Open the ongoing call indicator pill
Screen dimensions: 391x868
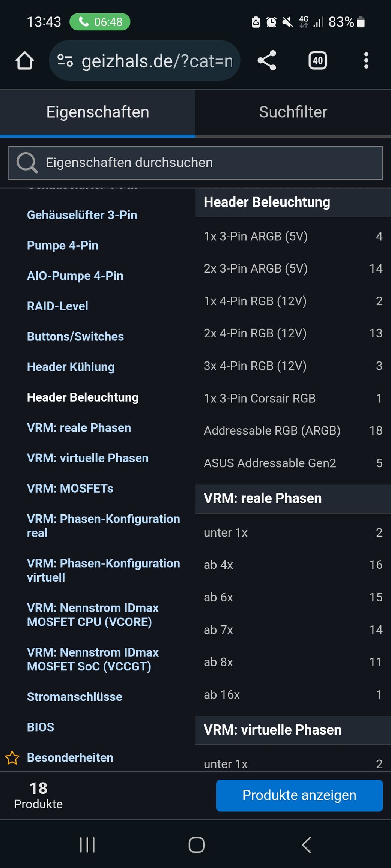coord(100,22)
